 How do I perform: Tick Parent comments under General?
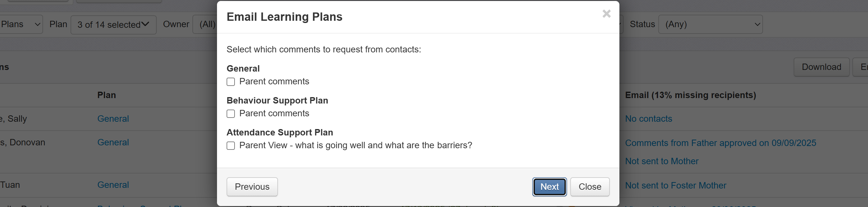coord(231,82)
